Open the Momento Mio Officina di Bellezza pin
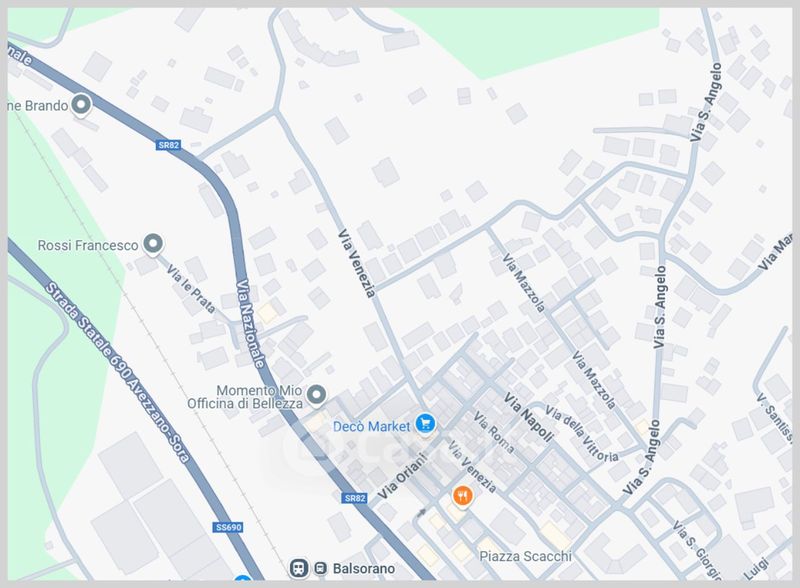 click(x=317, y=395)
